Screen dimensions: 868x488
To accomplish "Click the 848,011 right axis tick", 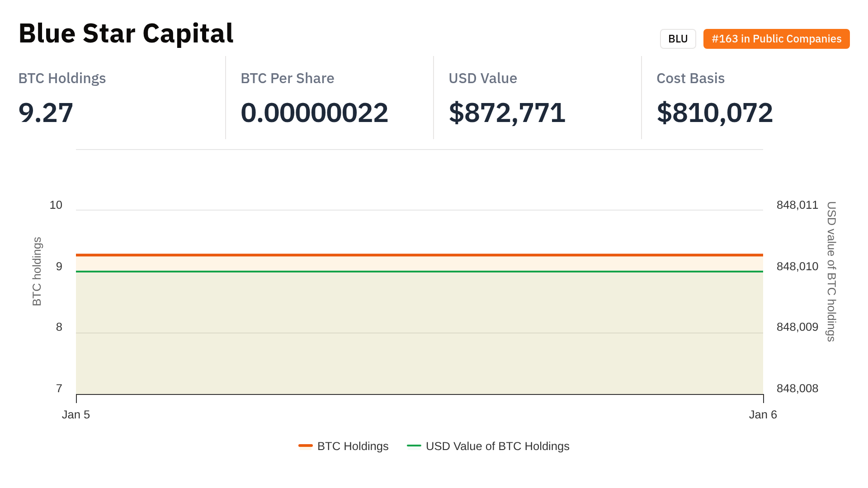I will click(797, 205).
